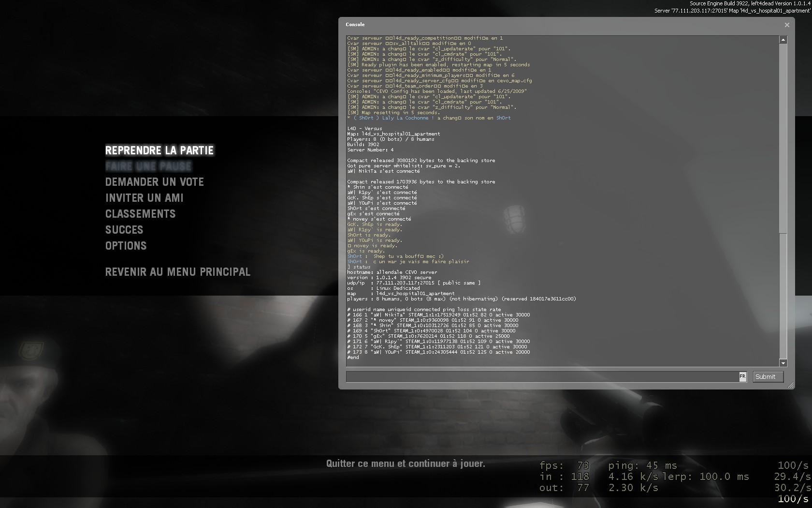812x508 pixels.
Task: Click Reprendre la partie to resume game
Action: pos(159,150)
